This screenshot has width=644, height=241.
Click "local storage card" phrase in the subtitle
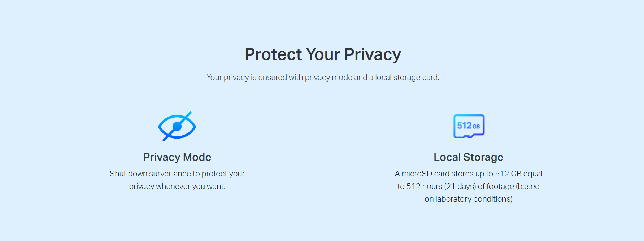tap(406, 78)
